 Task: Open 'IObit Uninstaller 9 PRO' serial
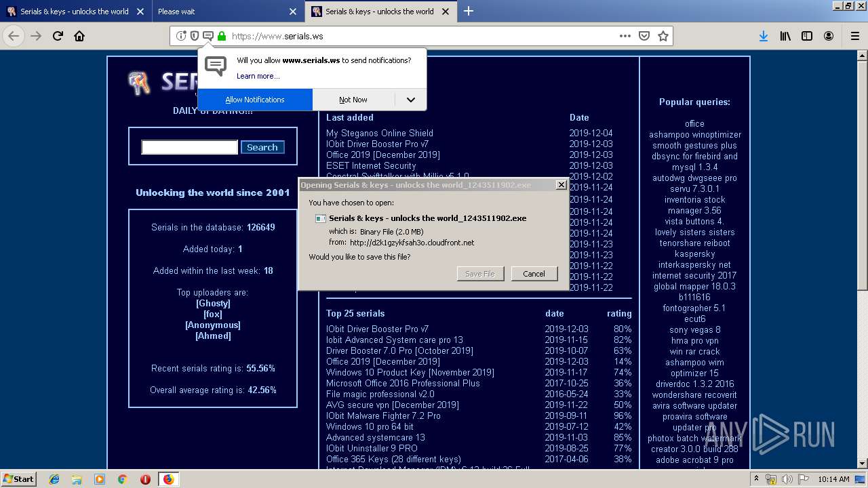[x=372, y=448]
